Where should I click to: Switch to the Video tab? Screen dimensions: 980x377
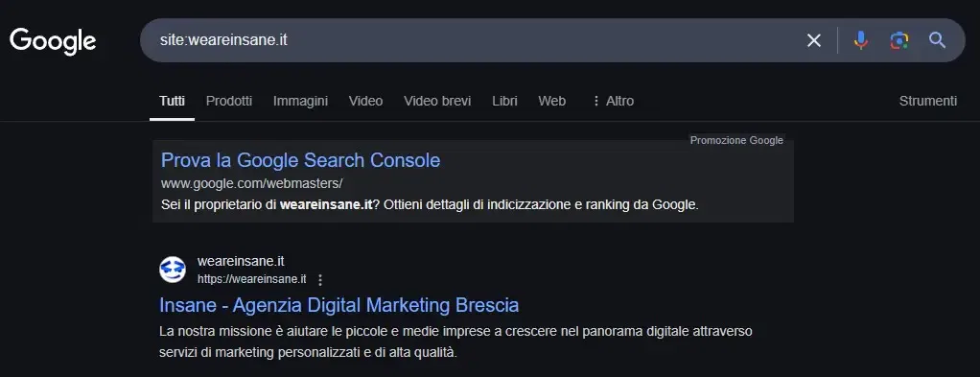365,101
